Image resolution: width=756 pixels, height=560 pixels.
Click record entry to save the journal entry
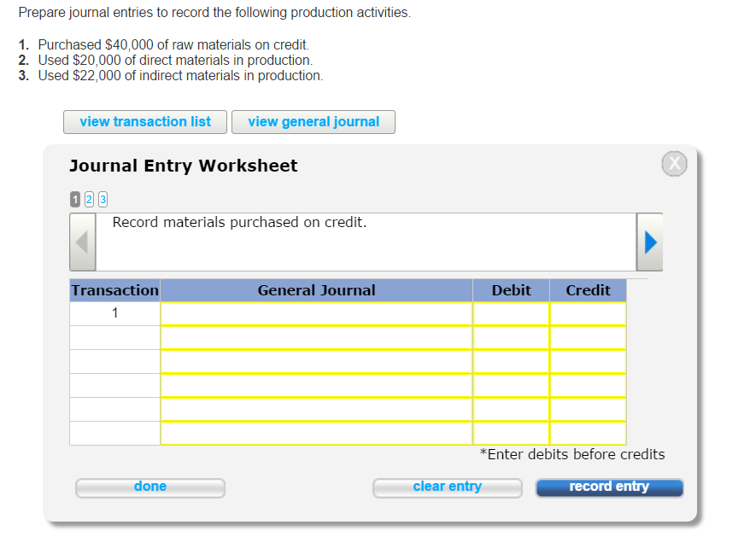(609, 487)
